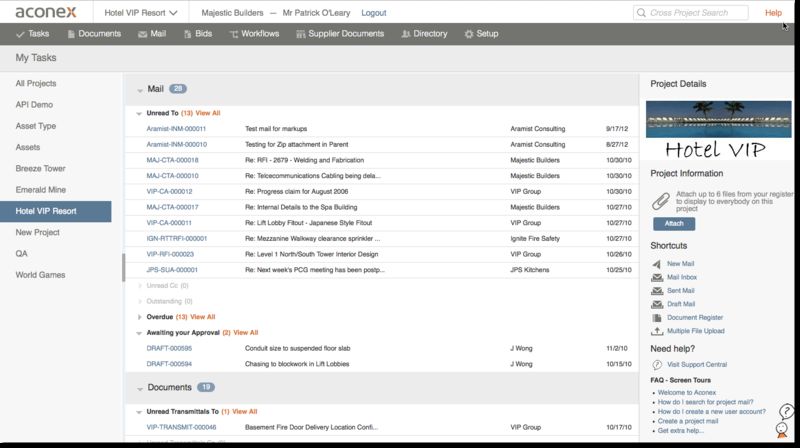Click the Multiple File Upload icon

657,331
